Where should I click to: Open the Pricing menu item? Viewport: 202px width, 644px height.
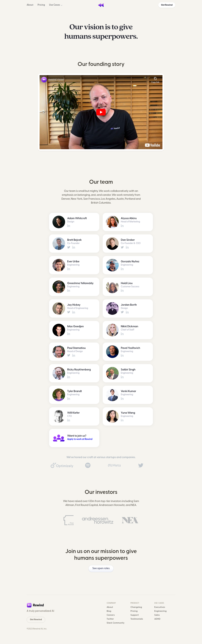[x=41, y=5]
